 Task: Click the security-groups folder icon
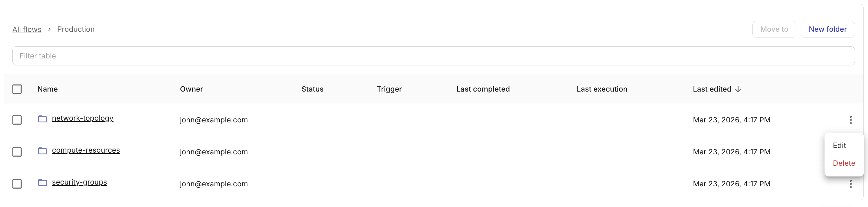(42, 183)
